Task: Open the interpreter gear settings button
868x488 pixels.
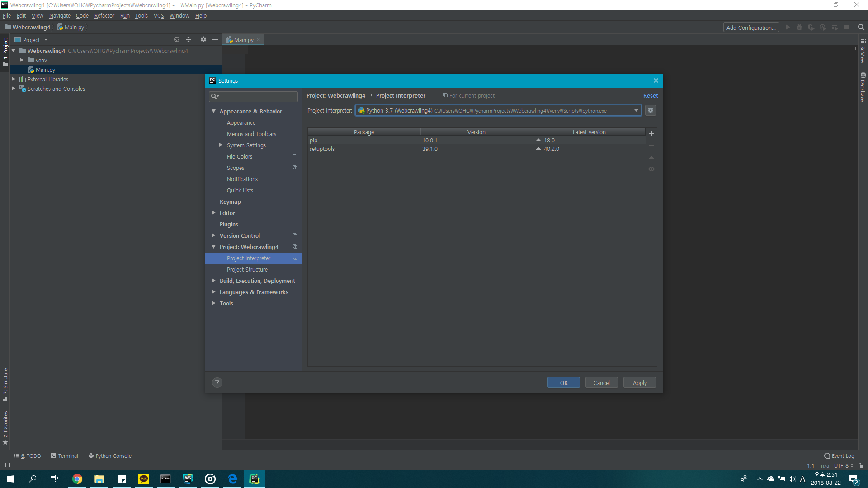Action: [x=651, y=110]
